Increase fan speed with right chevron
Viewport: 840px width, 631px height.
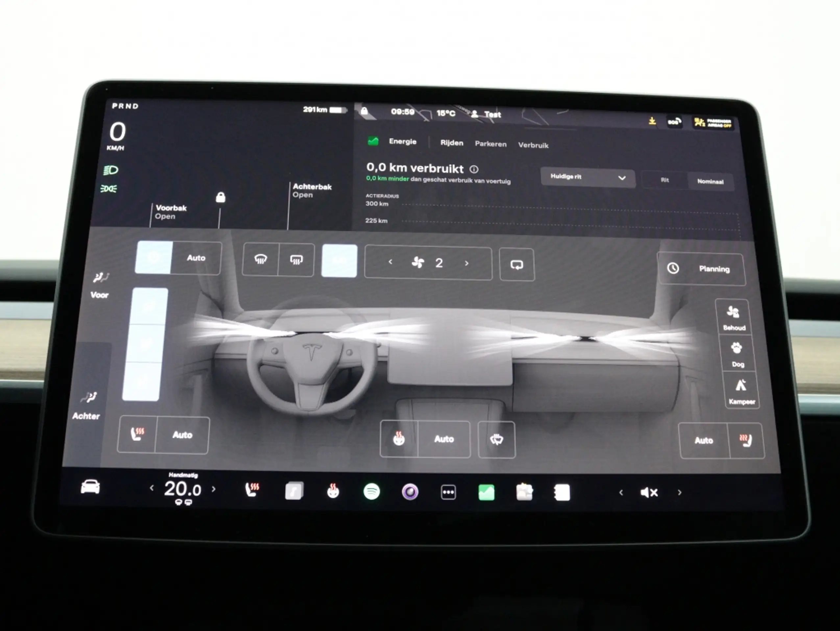point(467,263)
